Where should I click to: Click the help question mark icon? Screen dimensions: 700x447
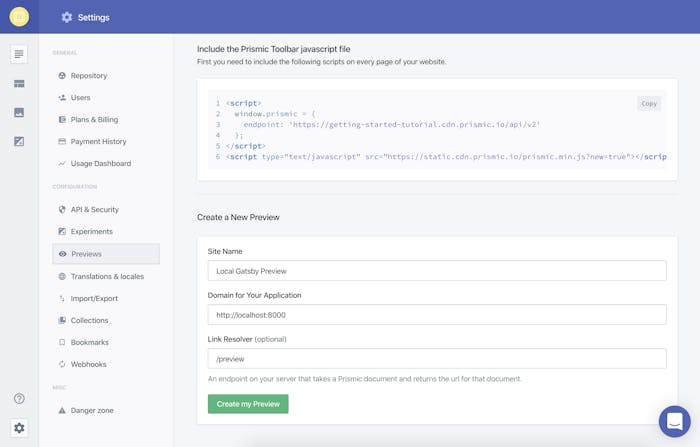[x=19, y=398]
